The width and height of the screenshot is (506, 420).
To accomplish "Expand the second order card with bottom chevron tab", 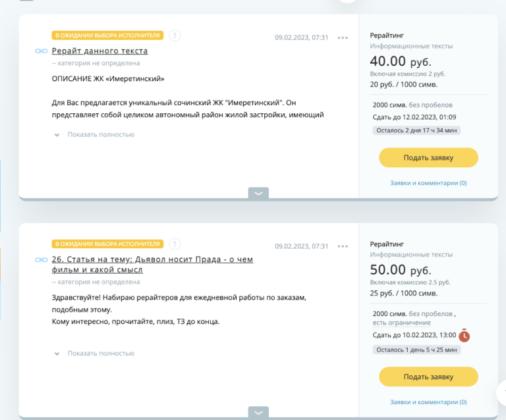I will coord(258,412).
